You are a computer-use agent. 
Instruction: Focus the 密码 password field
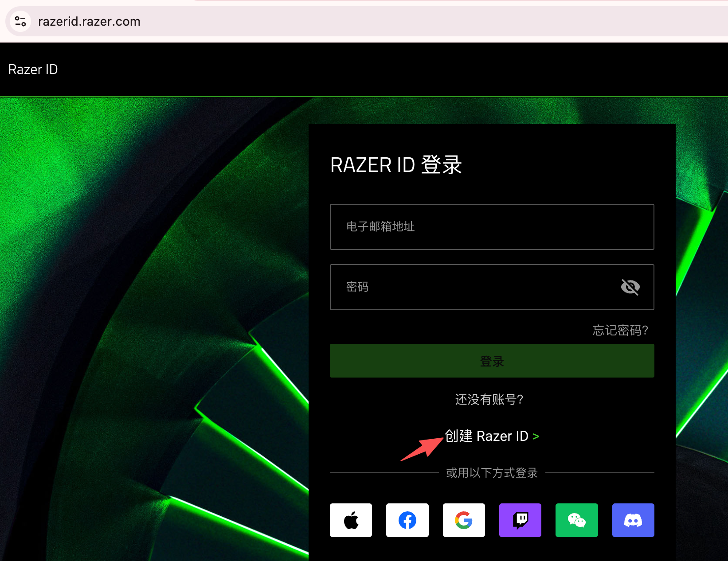click(492, 287)
